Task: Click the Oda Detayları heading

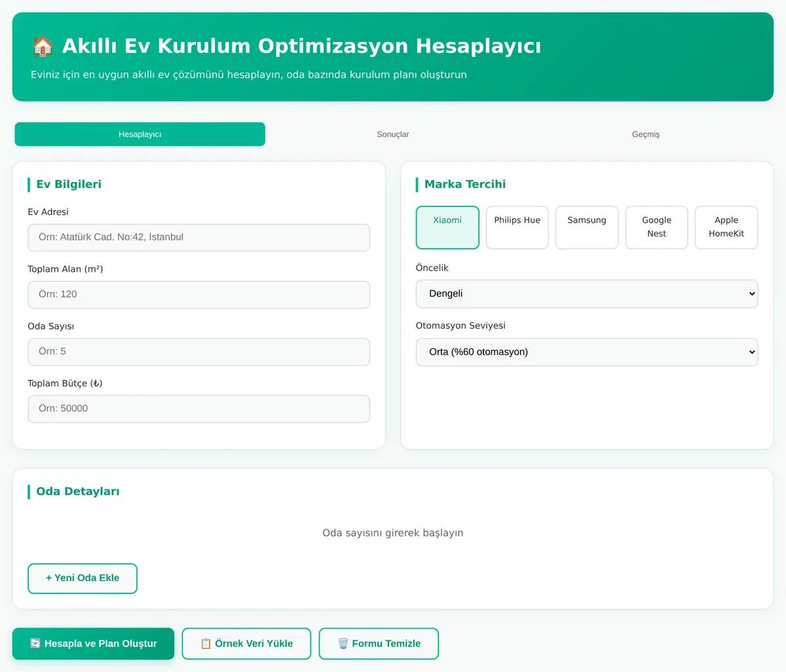Action: 78,491
